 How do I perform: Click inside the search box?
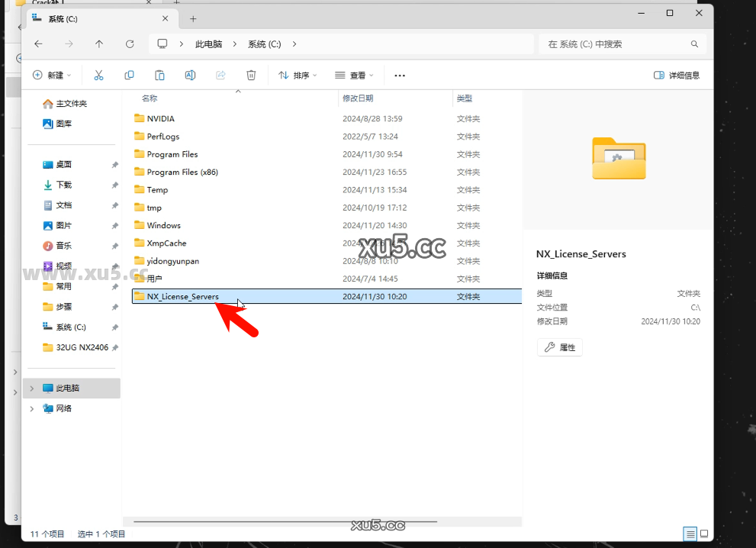pos(623,44)
